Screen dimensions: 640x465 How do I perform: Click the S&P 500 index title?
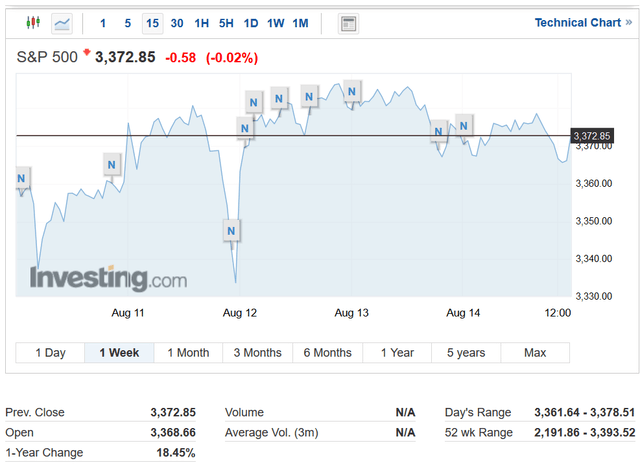pyautogui.click(x=47, y=57)
